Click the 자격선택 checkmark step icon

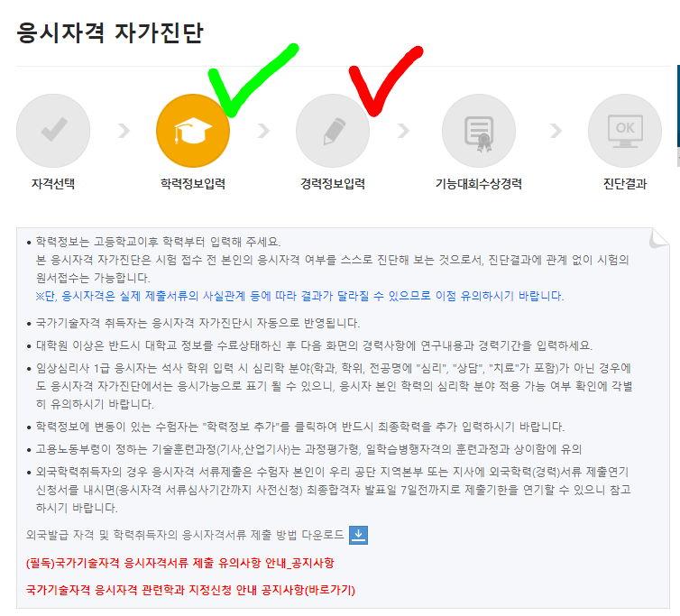pos(53,131)
